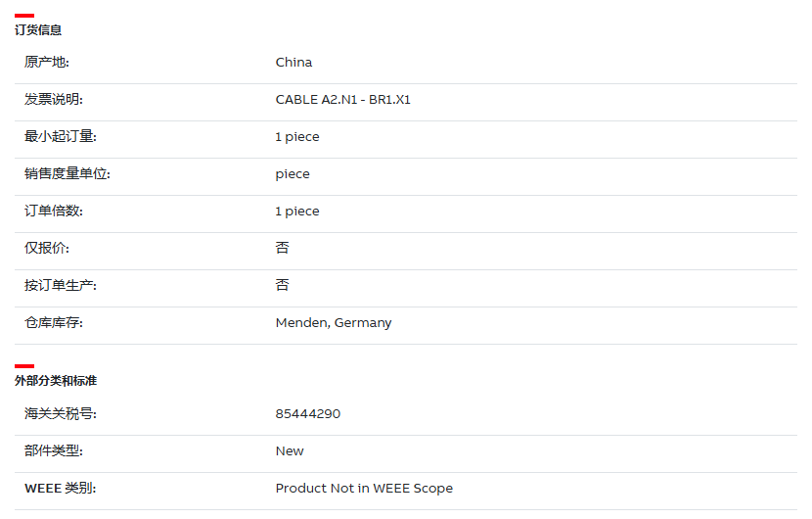Click the 发票说明 label
The width and height of the screenshot is (812, 519).
click(54, 100)
